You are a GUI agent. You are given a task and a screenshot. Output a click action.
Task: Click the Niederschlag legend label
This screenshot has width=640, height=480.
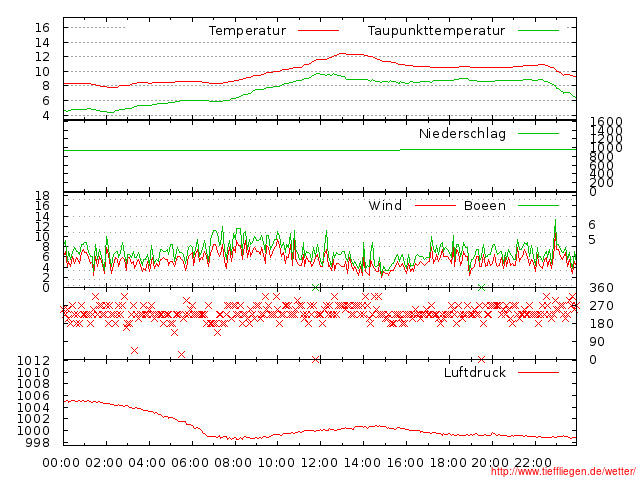click(462, 133)
